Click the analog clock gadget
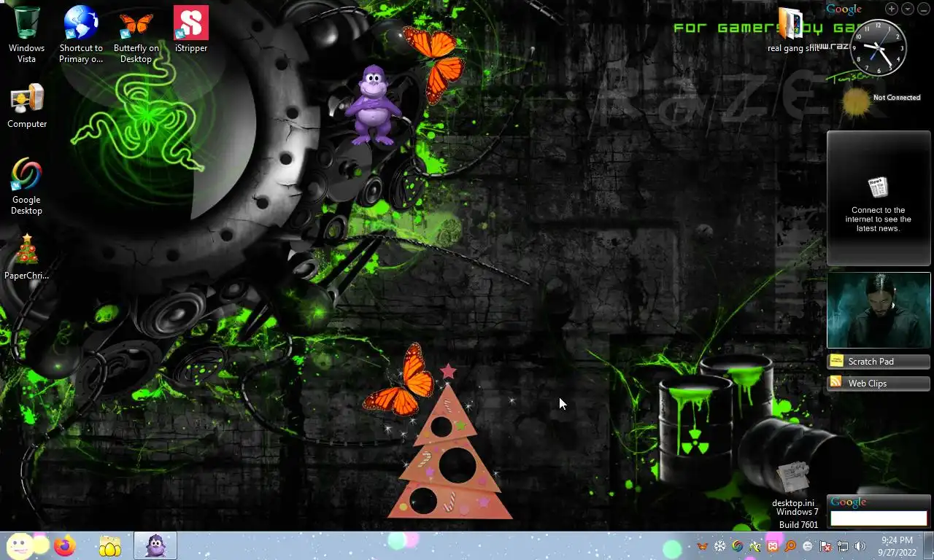This screenshot has height=560, width=934. [x=879, y=47]
